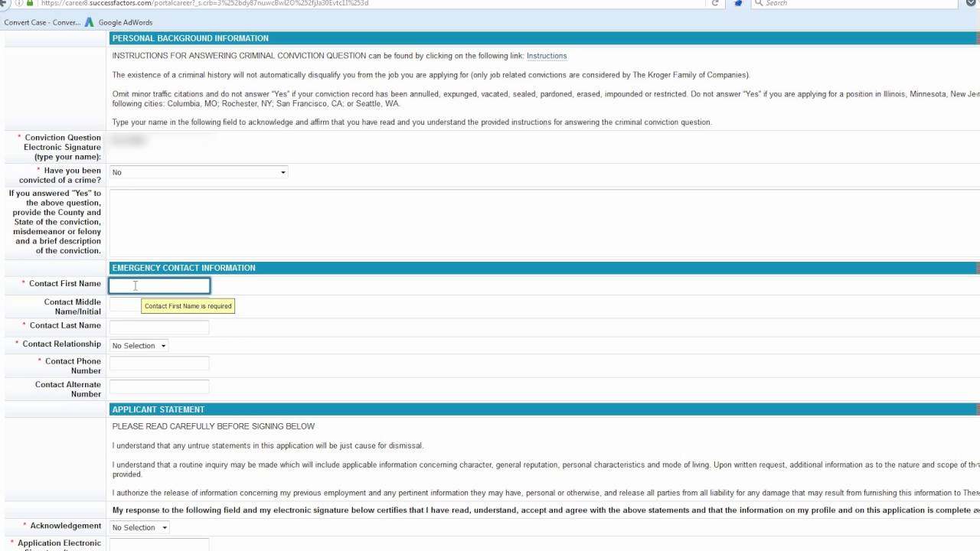
Task: Click the site information icon beside padlock
Action: pyautogui.click(x=19, y=3)
